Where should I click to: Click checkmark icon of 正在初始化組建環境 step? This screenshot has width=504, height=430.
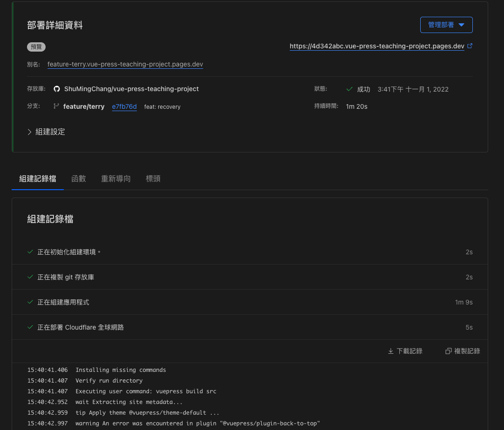pos(30,252)
